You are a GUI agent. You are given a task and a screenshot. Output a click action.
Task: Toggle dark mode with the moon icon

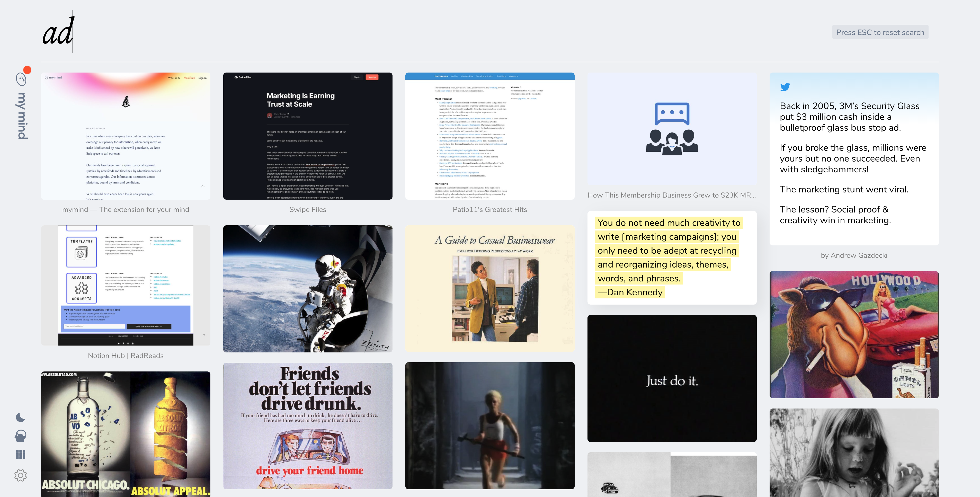point(21,418)
